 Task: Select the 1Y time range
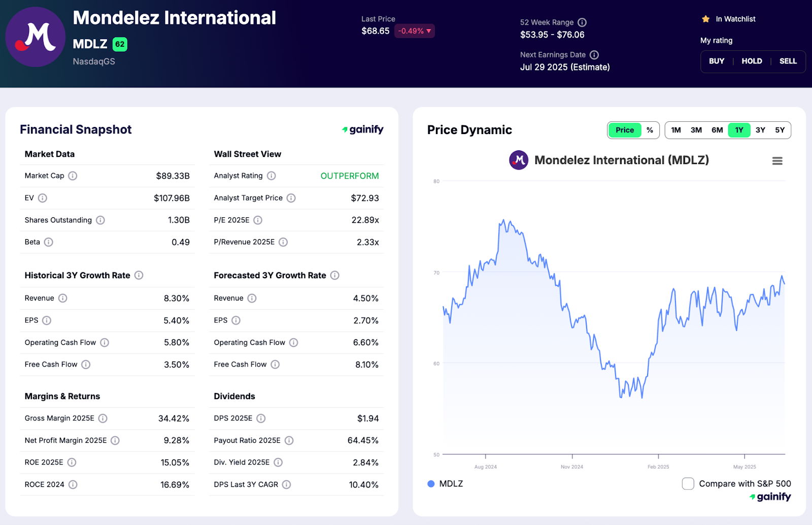coord(739,130)
